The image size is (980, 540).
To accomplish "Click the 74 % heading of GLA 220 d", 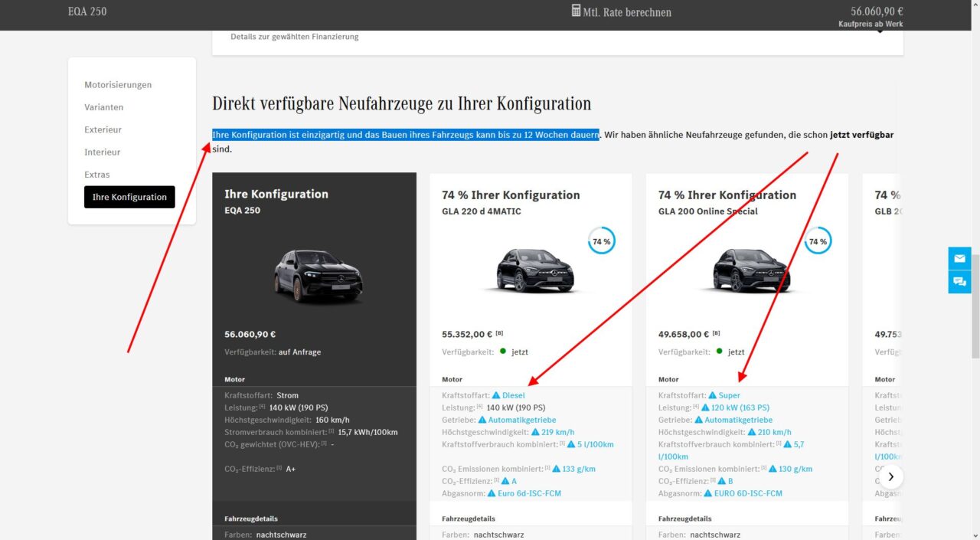I will click(x=511, y=195).
